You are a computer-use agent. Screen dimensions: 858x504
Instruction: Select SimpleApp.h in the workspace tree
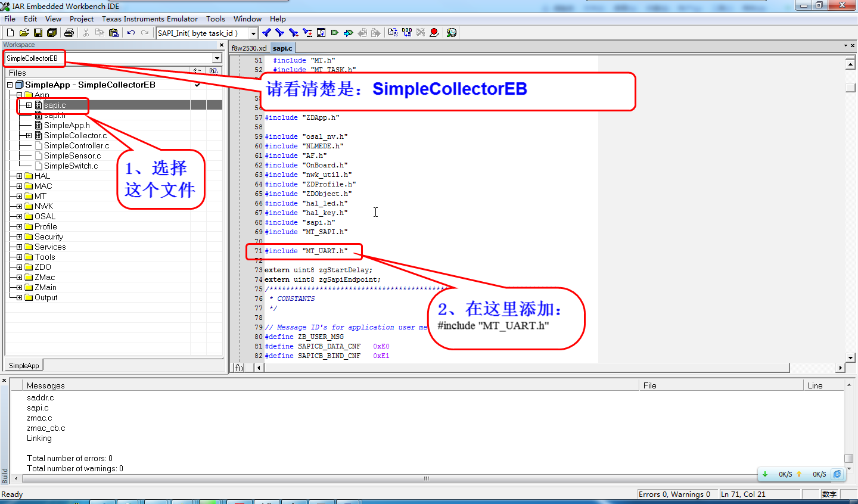[x=67, y=126]
